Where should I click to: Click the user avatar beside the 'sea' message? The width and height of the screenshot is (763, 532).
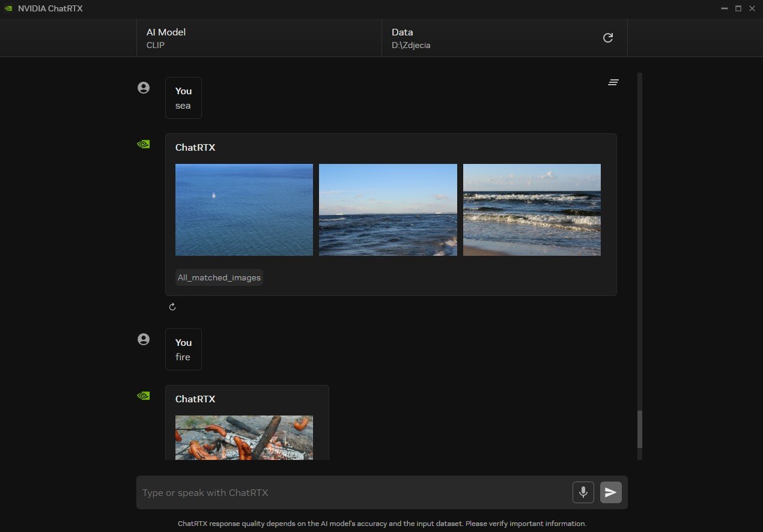(143, 87)
